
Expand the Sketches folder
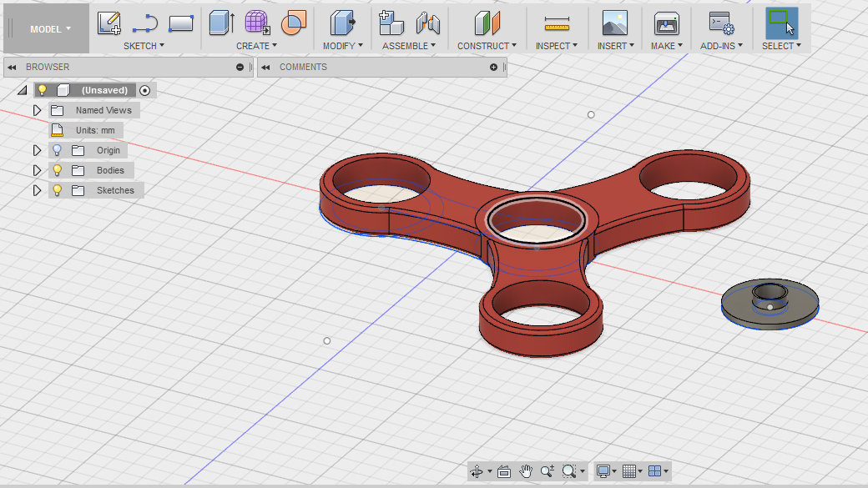click(37, 190)
